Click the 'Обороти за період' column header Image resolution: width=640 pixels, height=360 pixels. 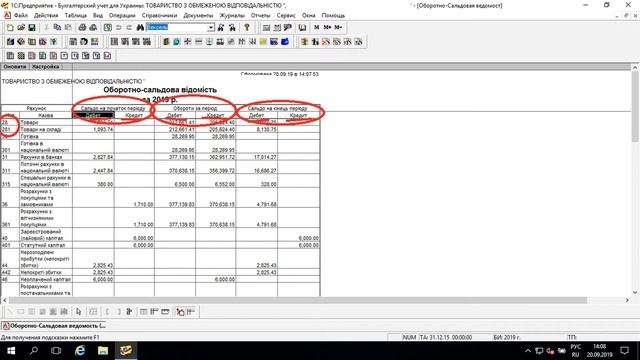[195, 109]
